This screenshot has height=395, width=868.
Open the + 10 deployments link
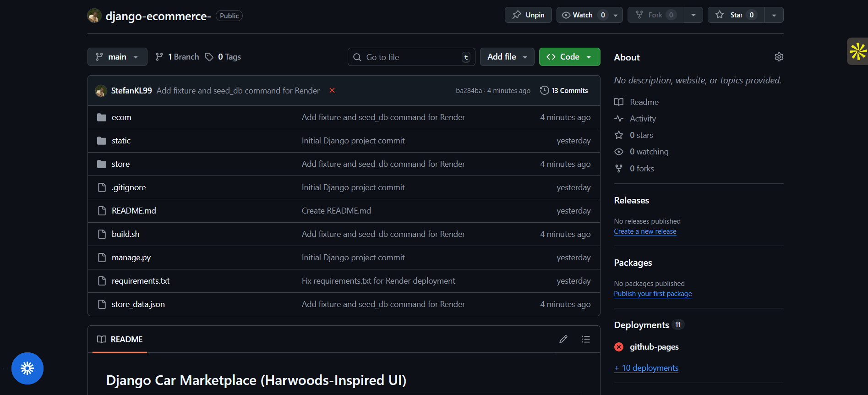pyautogui.click(x=646, y=368)
